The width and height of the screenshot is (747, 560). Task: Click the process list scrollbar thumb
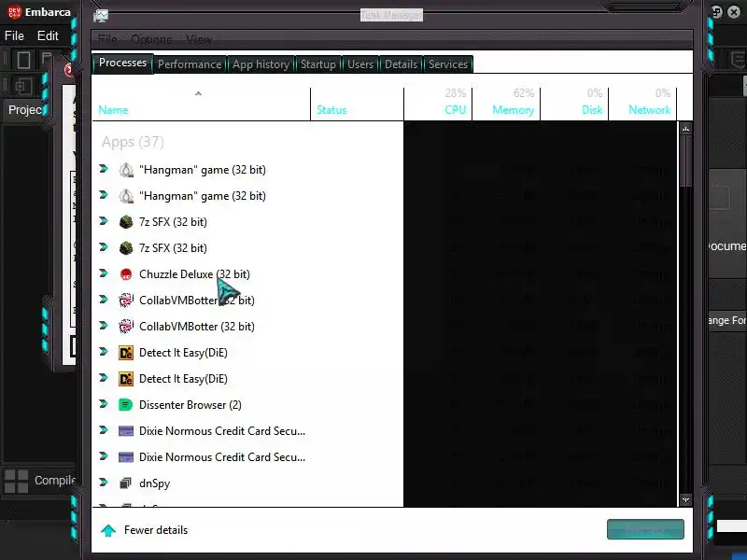pyautogui.click(x=685, y=161)
